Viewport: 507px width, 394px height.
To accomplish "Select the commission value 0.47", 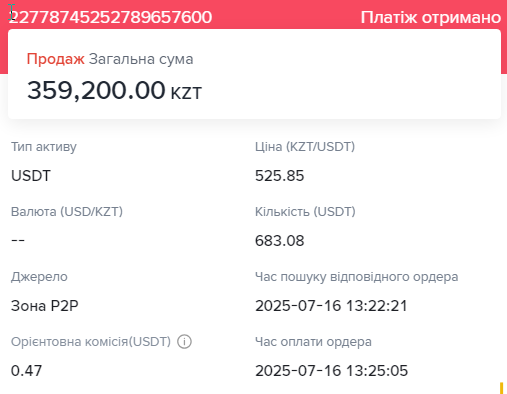I will click(26, 371).
